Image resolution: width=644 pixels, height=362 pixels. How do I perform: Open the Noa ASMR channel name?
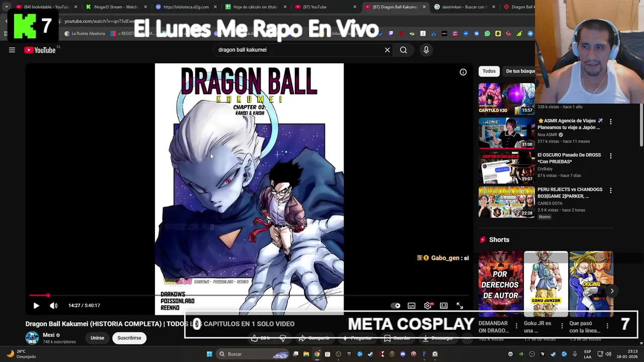coord(547,135)
